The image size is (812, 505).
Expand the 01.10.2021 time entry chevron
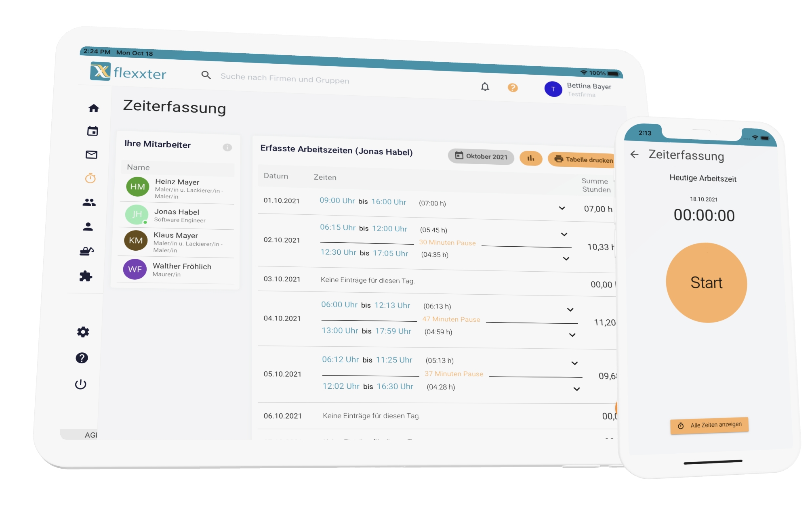point(562,208)
